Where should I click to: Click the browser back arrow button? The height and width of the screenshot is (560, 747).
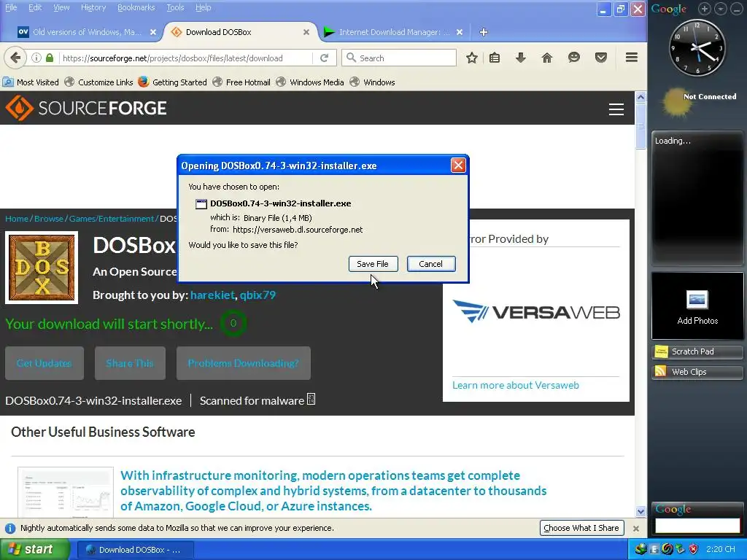(15, 58)
